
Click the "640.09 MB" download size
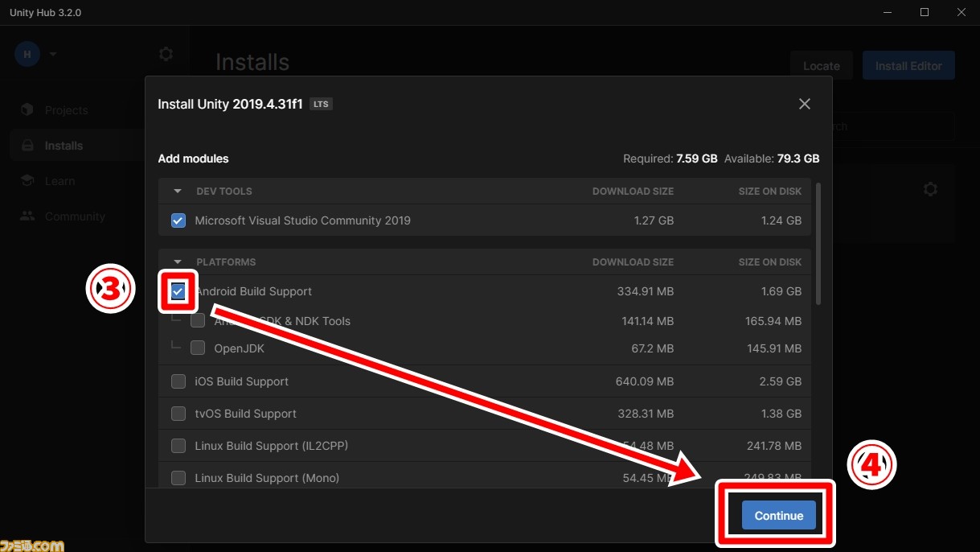(645, 381)
